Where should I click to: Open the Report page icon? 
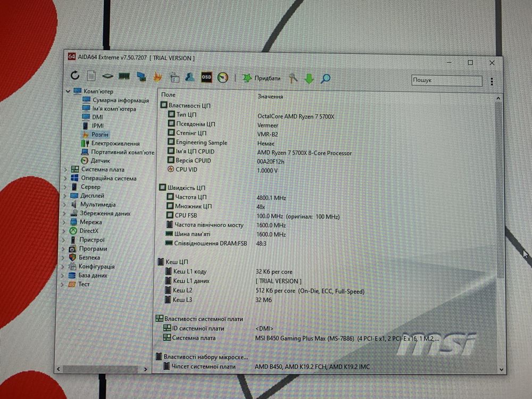[x=91, y=76]
